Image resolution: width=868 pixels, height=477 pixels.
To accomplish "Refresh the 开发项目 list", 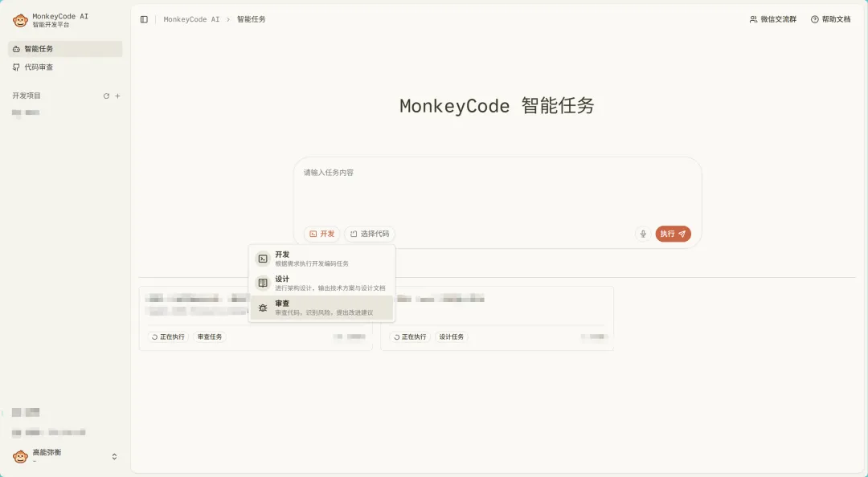I will (106, 96).
